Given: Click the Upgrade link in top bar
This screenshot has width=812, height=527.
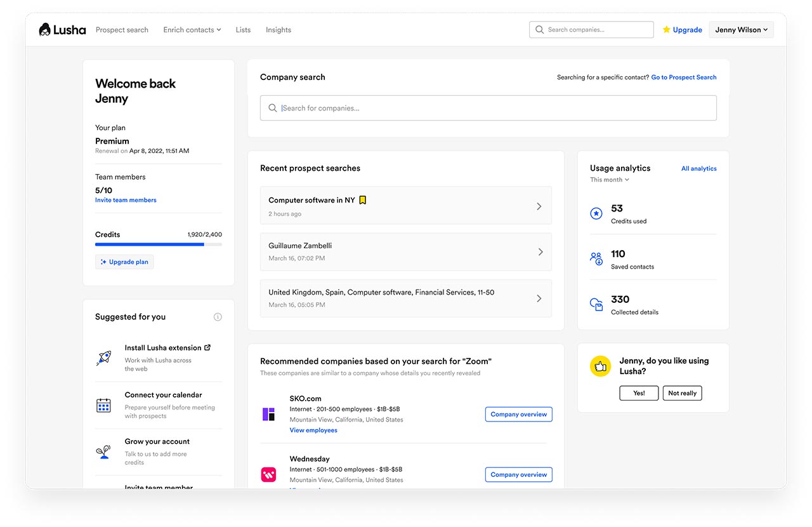Looking at the screenshot, I should [688, 30].
